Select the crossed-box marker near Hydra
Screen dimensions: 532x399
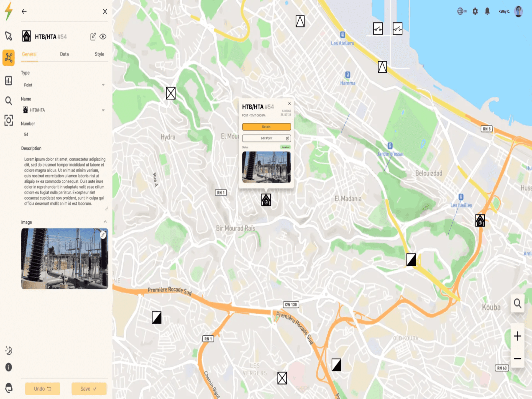point(171,93)
